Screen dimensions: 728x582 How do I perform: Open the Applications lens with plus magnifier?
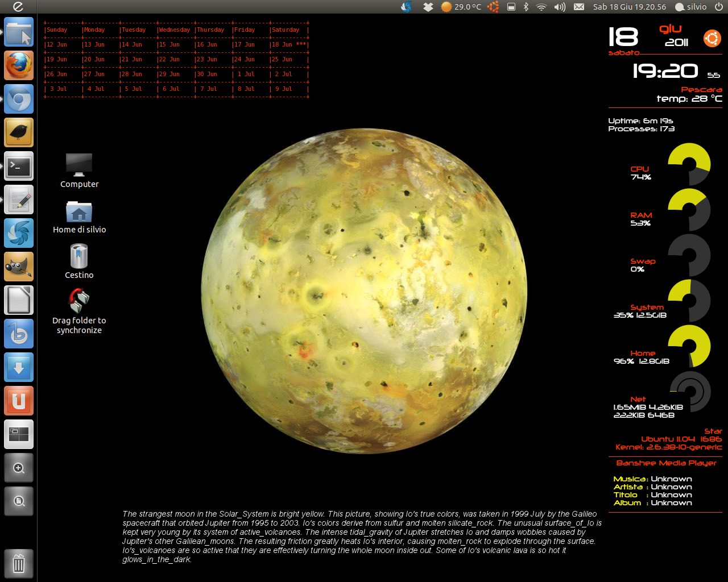coord(19,468)
